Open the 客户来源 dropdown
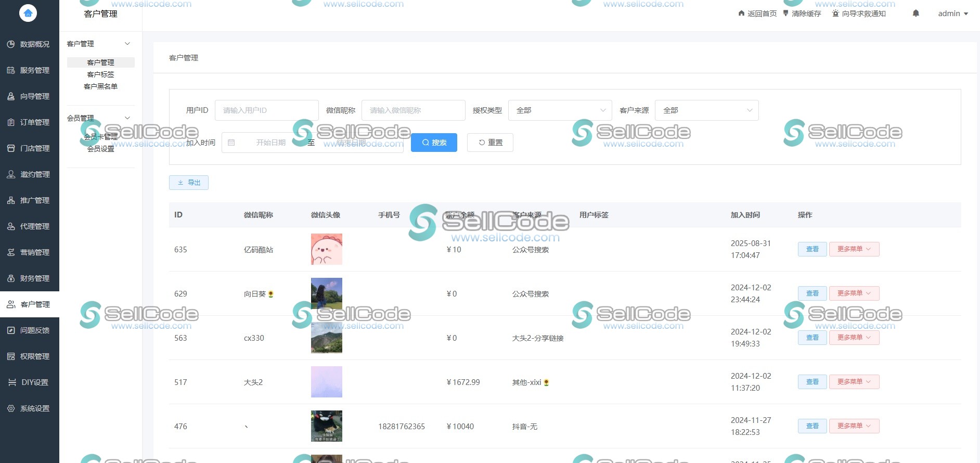Viewport: 980px width, 463px height. tap(707, 110)
